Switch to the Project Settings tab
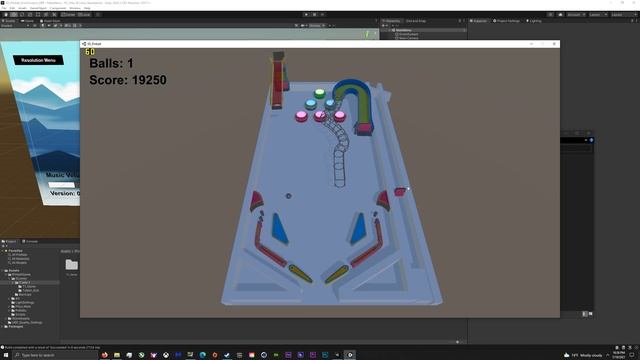The height and width of the screenshot is (360, 640). tap(507, 21)
